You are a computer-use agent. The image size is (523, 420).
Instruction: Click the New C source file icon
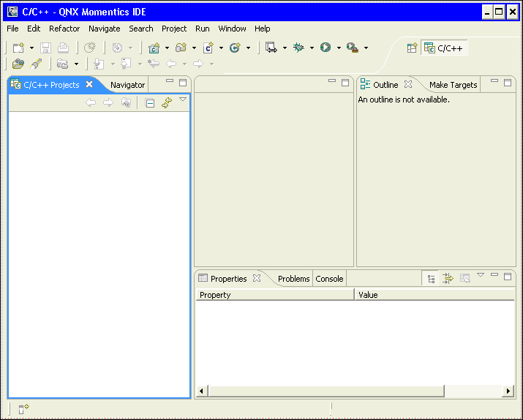click(x=208, y=48)
